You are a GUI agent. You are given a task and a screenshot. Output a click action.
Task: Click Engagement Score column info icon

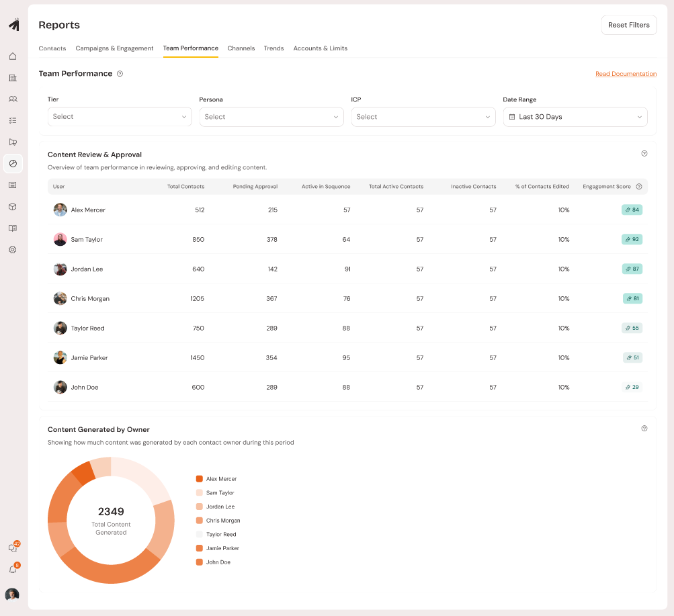pos(638,187)
